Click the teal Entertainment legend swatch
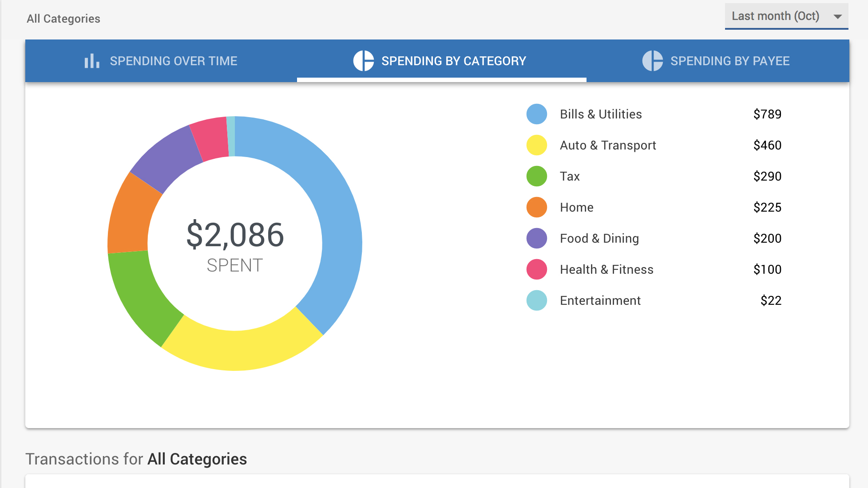The image size is (868, 488). 537,300
